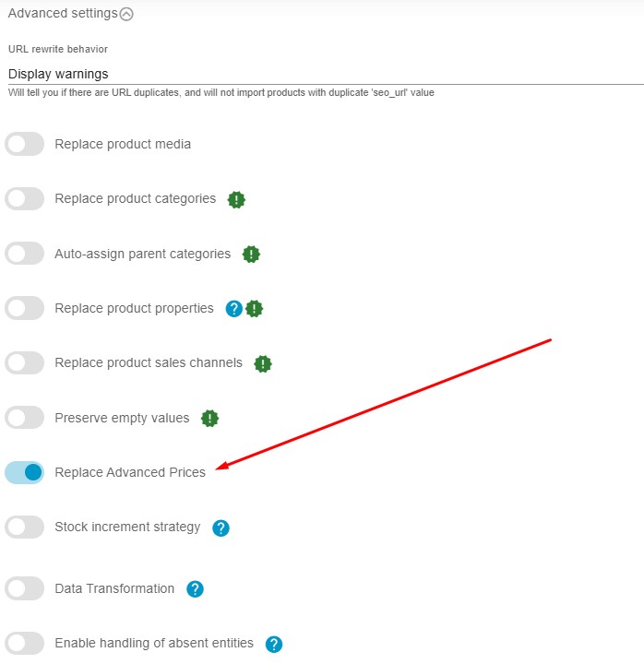
Task: Open help for Stock increment strategy
Action: [x=221, y=528]
